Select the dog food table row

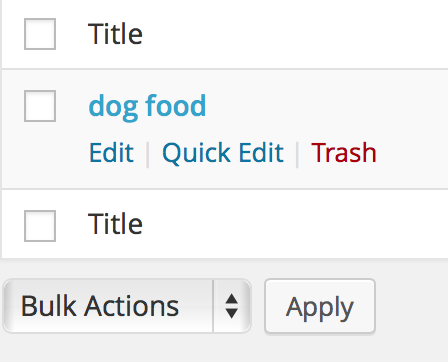(225, 129)
